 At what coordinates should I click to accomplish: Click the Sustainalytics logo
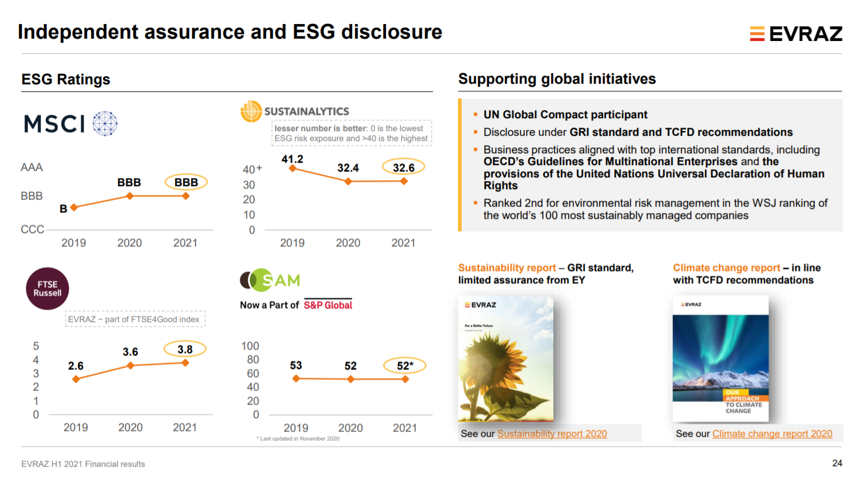tap(295, 111)
